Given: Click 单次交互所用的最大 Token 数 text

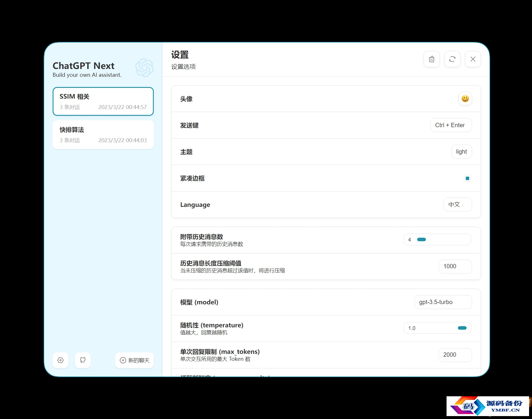Looking at the screenshot, I should pos(215,359).
